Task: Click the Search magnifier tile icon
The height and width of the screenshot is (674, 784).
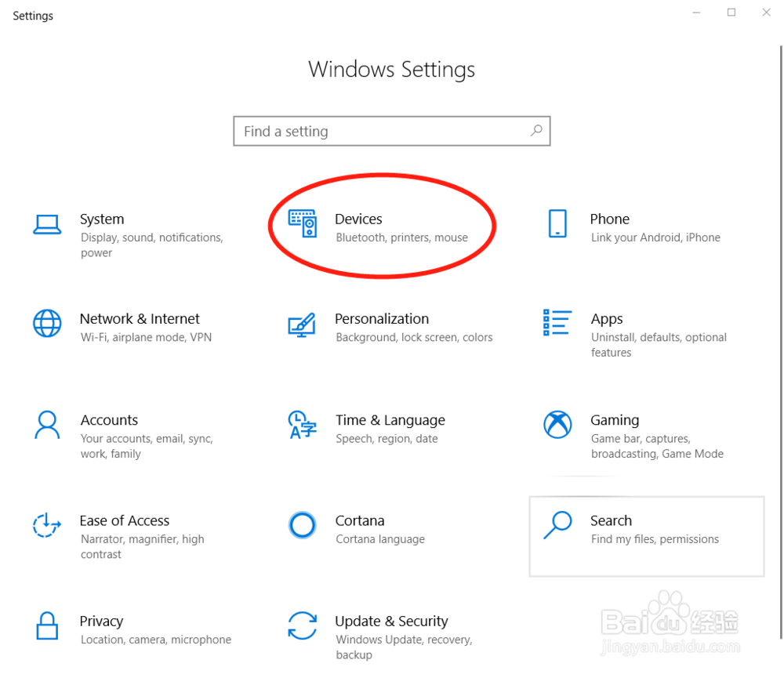Action: pyautogui.click(x=557, y=525)
